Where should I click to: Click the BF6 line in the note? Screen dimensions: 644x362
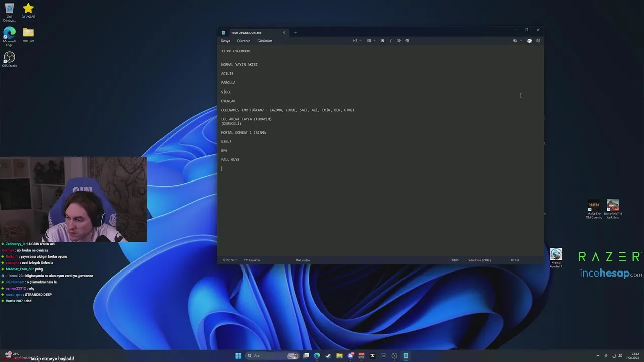click(x=224, y=151)
